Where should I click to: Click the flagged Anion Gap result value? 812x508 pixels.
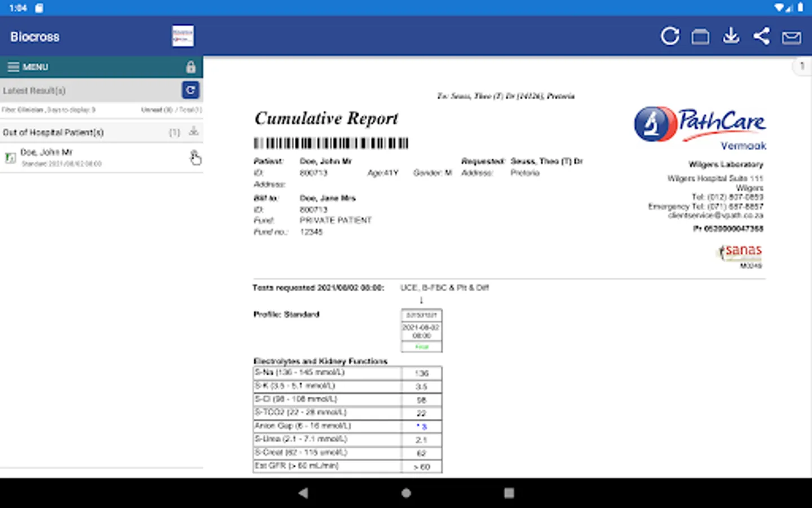422,427
